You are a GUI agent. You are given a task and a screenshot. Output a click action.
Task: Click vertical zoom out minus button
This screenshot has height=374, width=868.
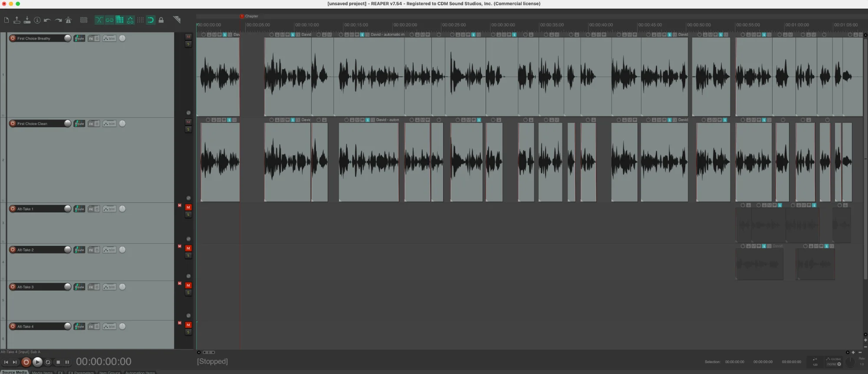click(x=865, y=347)
